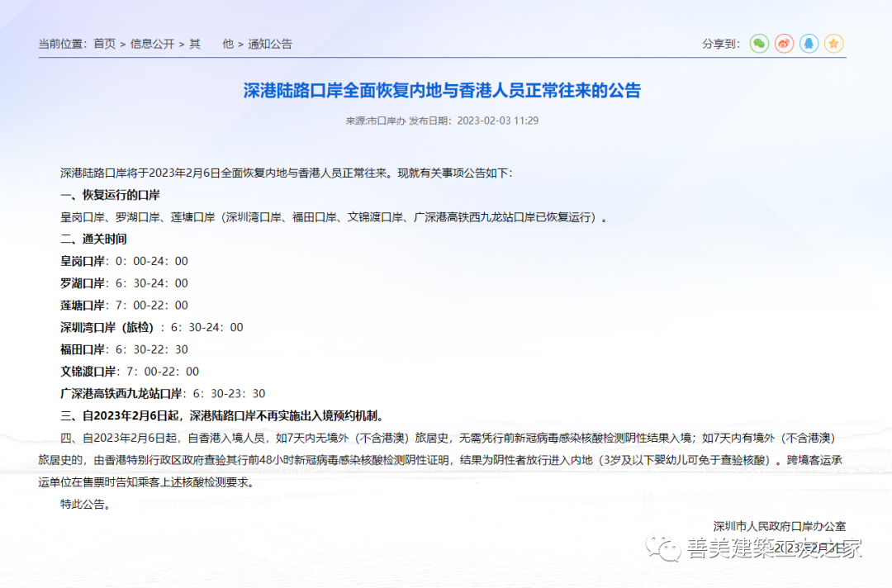892x588 pixels.
Task: Share the announcement to Weibo
Action: 784,44
